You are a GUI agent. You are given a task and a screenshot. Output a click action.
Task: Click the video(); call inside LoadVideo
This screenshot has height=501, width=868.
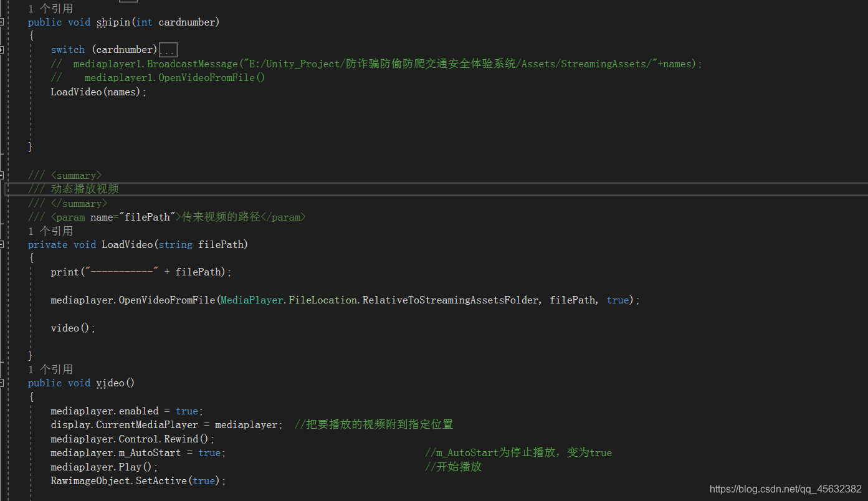coord(74,328)
